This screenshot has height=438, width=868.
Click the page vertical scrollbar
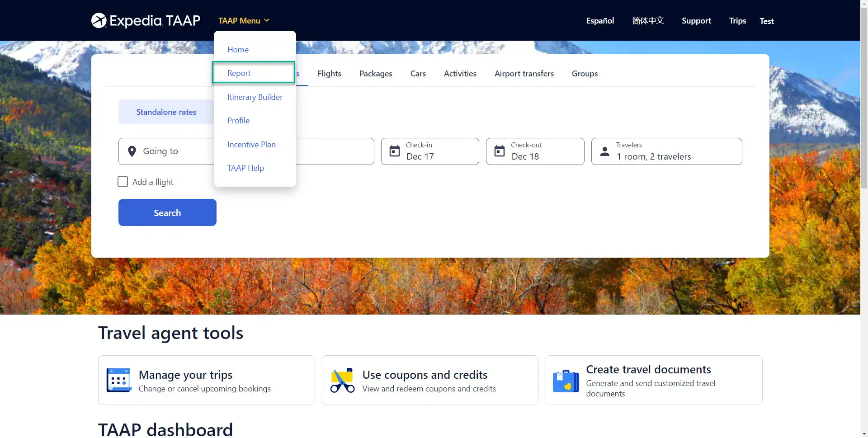(864, 98)
